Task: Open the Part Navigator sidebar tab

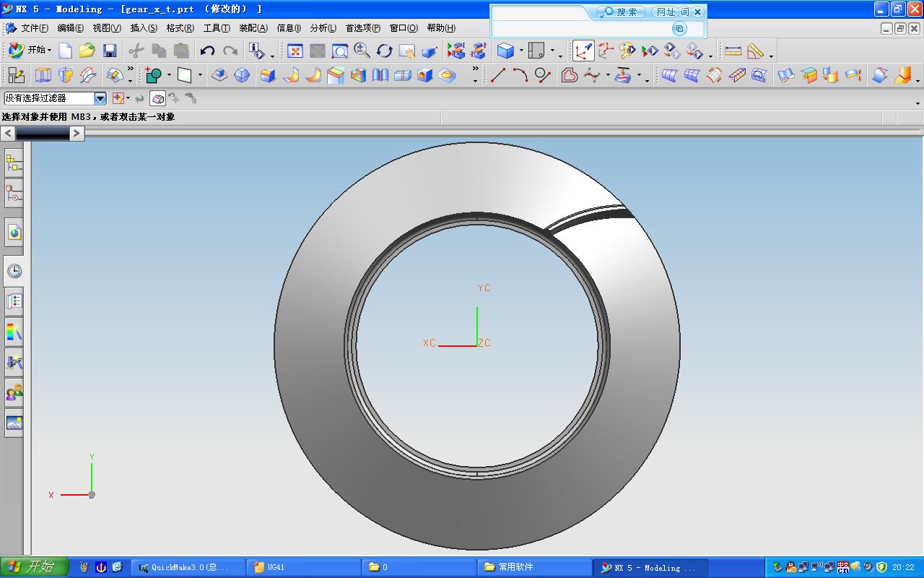Action: point(14,194)
